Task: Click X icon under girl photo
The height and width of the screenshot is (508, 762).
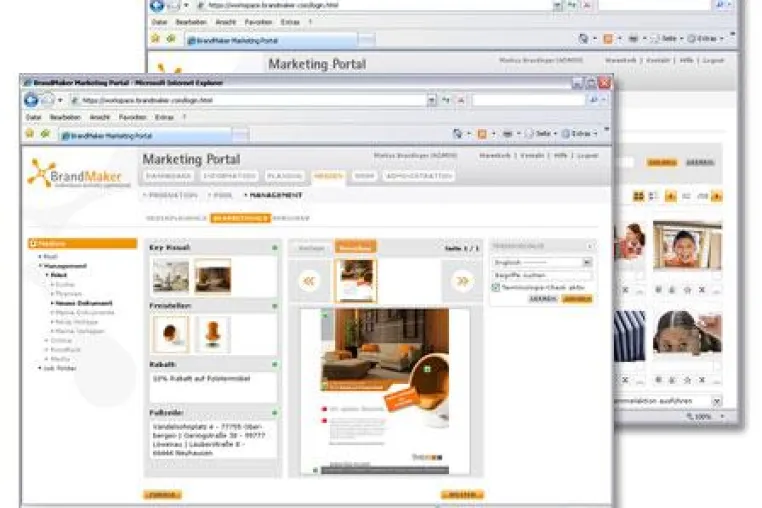Action: (x=702, y=380)
